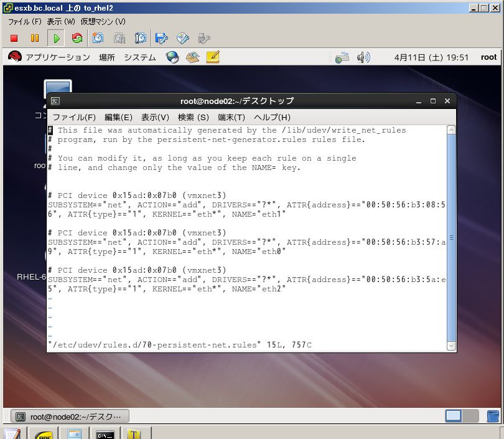Screen dimensions: 504x439
Task: Click the terminal scrollbar up arrow
Action: (x=451, y=130)
